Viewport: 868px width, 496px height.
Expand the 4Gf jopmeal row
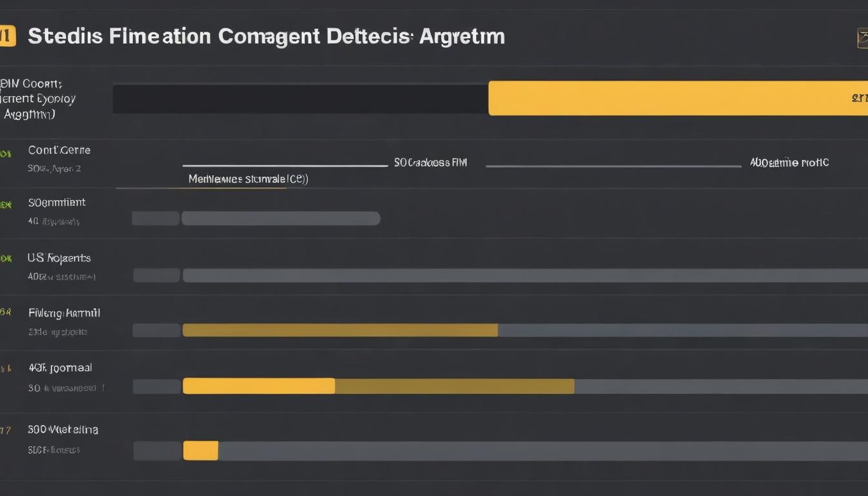60,367
